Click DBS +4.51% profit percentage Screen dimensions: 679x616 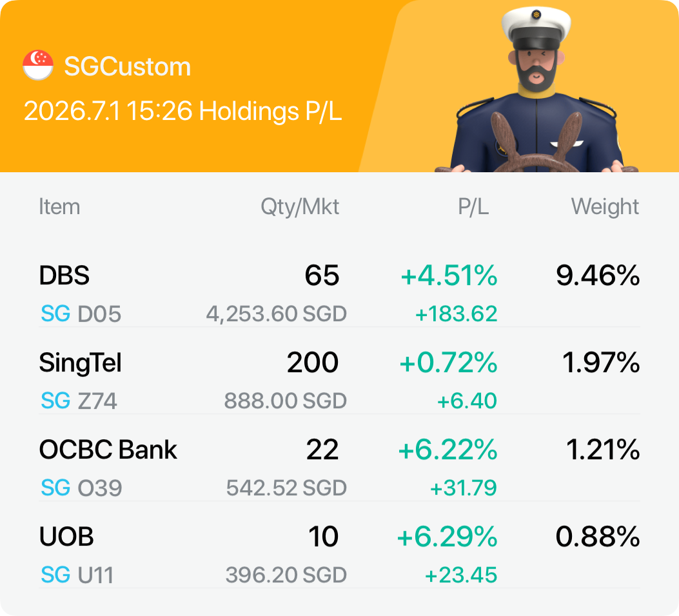coord(449,275)
